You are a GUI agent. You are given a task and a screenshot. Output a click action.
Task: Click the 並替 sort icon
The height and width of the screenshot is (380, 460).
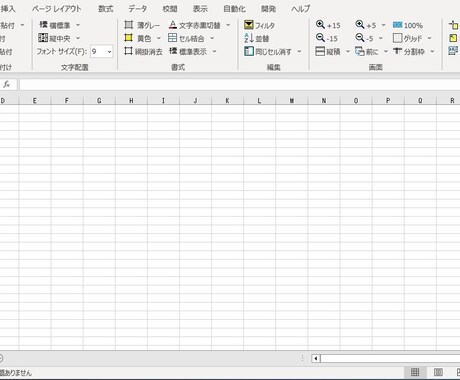coord(249,38)
